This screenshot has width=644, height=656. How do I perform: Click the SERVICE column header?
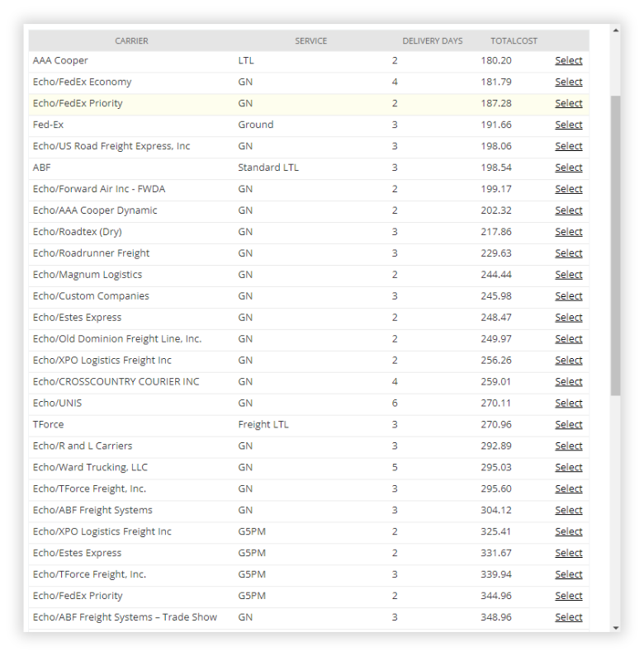[x=310, y=41]
